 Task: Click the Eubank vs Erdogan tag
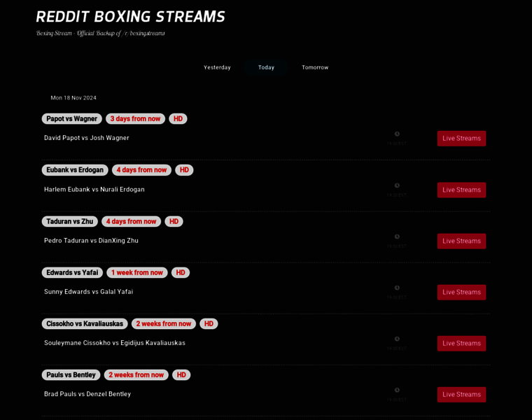click(75, 170)
